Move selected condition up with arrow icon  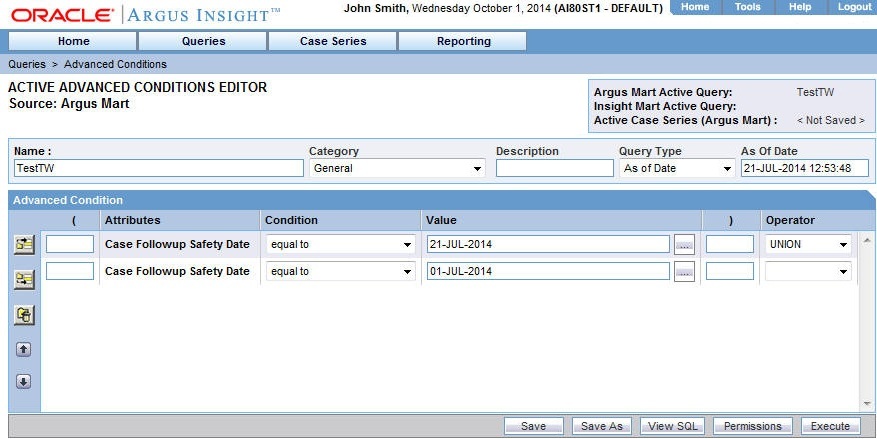(23, 350)
